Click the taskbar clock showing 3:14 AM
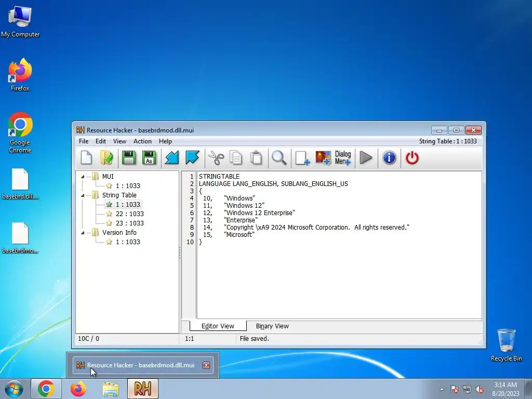532x399 pixels. pos(506,389)
